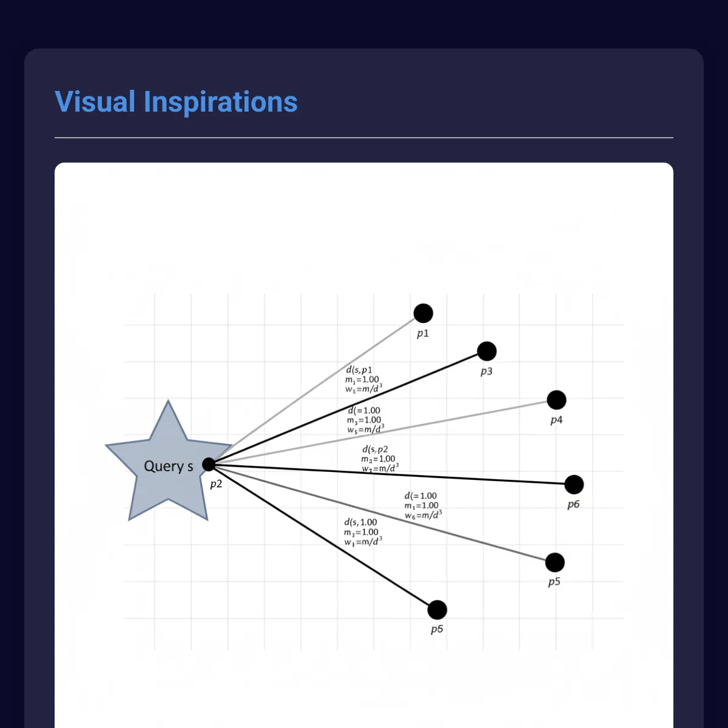Image resolution: width=728 pixels, height=728 pixels.
Task: Select the "d(s,p2" edge label
Action: click(x=375, y=450)
